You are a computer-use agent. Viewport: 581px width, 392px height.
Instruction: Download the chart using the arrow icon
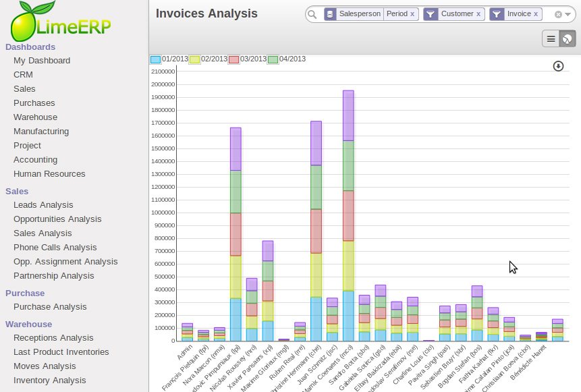(x=558, y=66)
